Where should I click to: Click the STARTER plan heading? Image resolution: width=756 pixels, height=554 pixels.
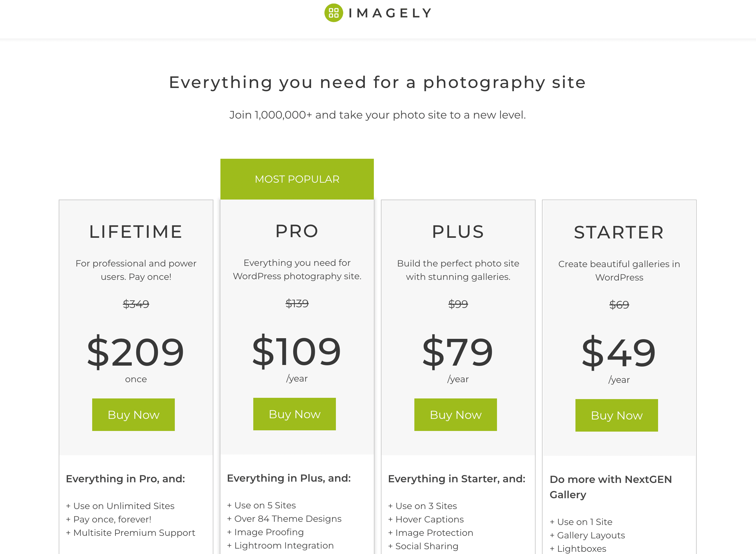619,232
